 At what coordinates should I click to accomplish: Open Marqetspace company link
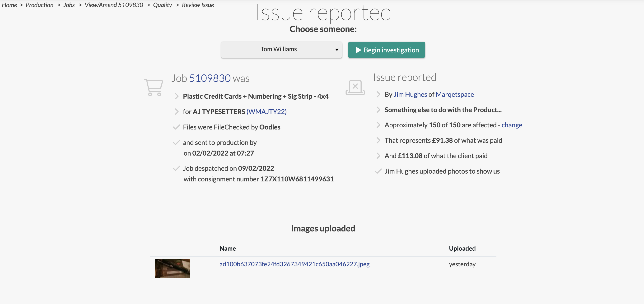coord(455,94)
